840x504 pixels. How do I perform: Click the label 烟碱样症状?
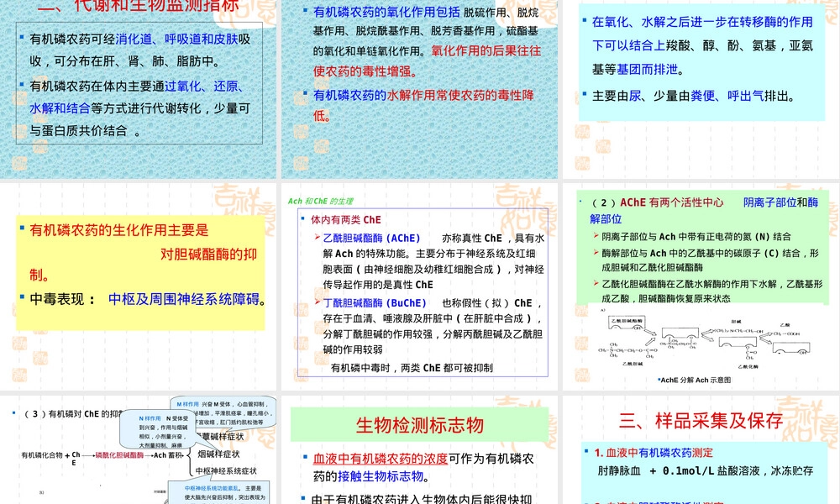218,454
